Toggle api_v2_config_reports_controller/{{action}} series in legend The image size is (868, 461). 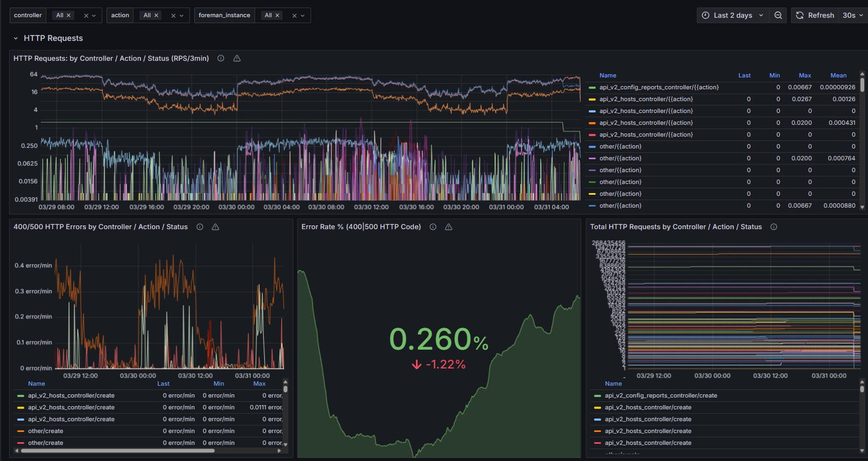(x=659, y=87)
